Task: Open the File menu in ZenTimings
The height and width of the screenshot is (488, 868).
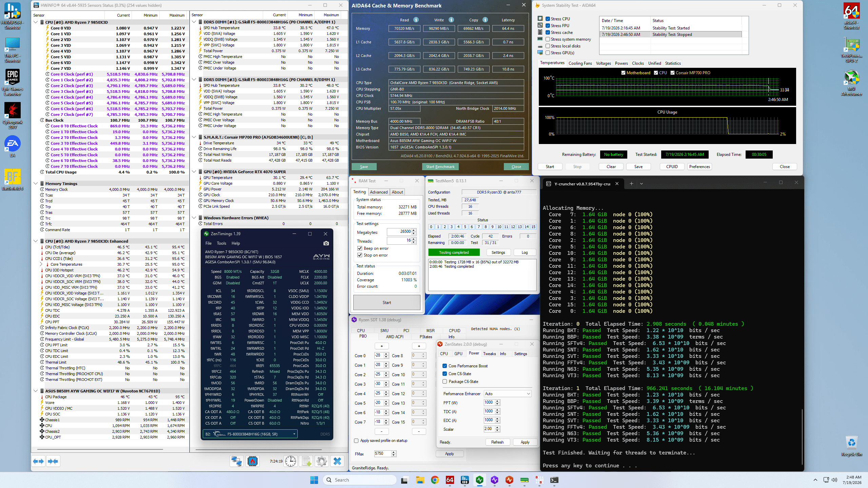Action: 209,243
